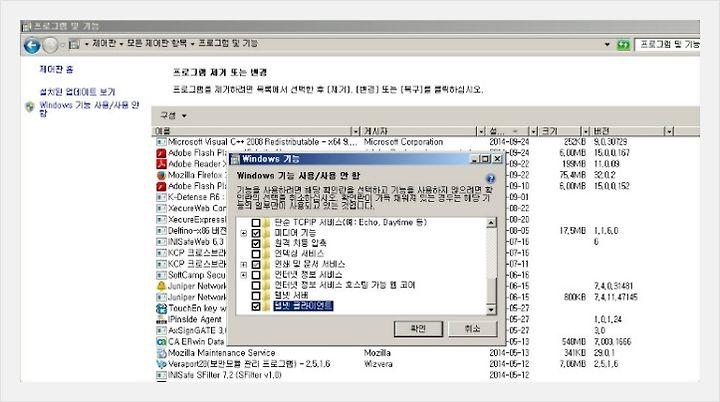Refresh with the green arrows address bar button
720x402 pixels.
(x=623, y=45)
